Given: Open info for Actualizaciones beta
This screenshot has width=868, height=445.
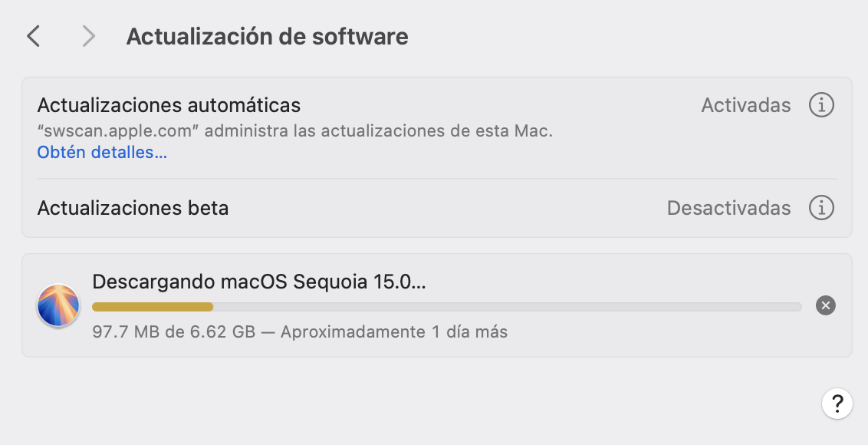Looking at the screenshot, I should [821, 208].
